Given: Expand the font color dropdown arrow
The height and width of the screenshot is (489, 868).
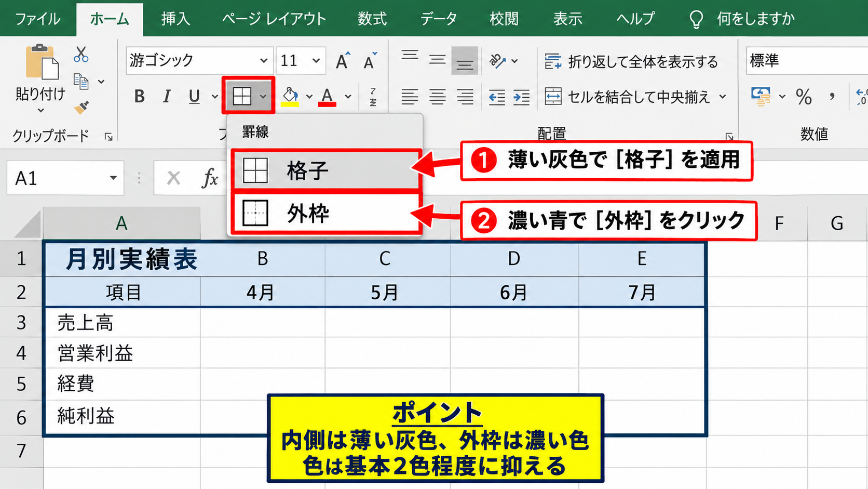Looking at the screenshot, I should pyautogui.click(x=348, y=97).
